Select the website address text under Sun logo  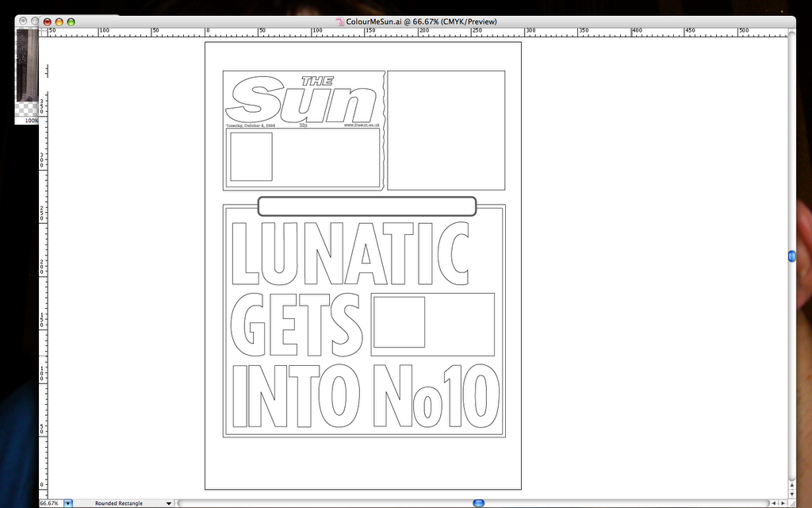point(362,125)
